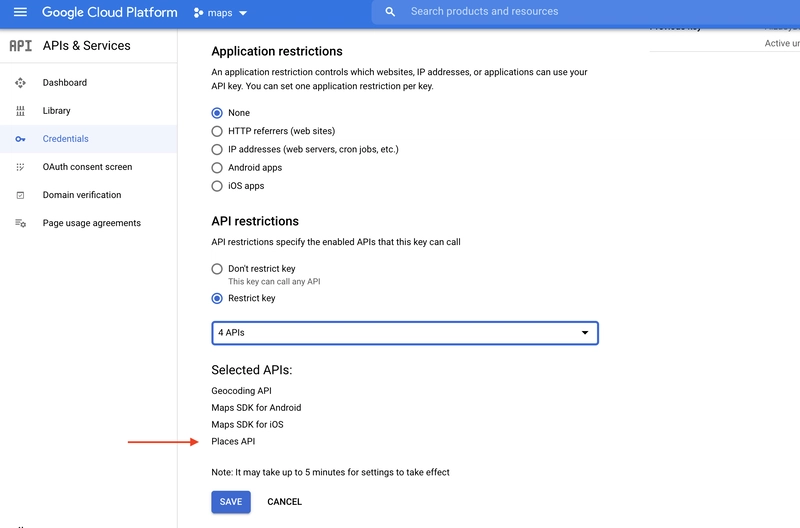Select iOS apps restriction
This screenshot has width=800, height=528.
point(217,186)
